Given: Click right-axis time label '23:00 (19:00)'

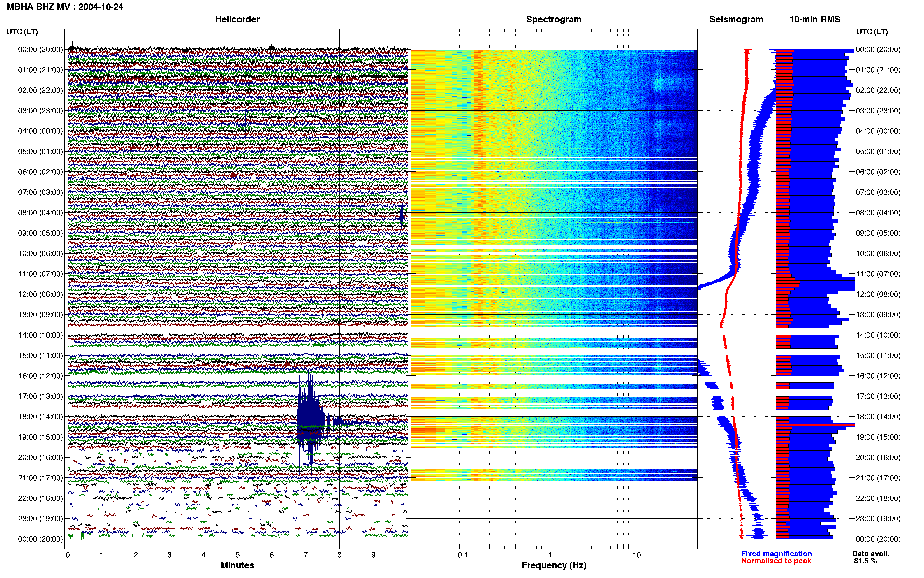Looking at the screenshot, I should click(878, 518).
